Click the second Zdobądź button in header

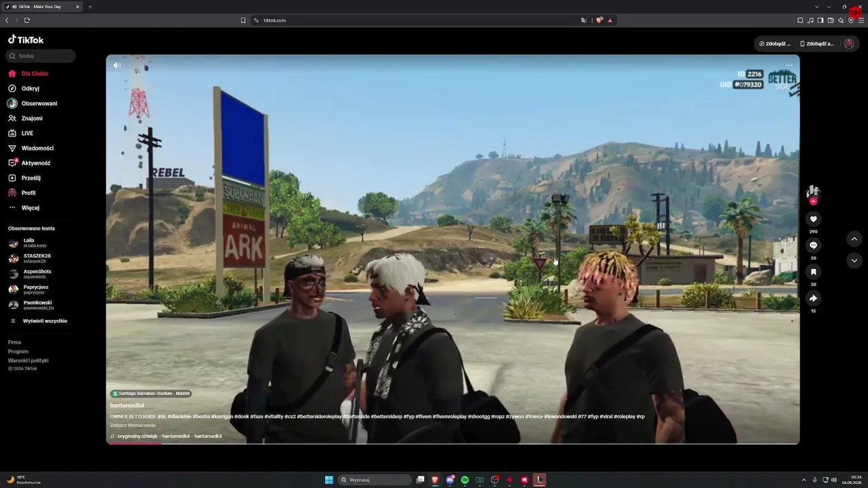[817, 43]
